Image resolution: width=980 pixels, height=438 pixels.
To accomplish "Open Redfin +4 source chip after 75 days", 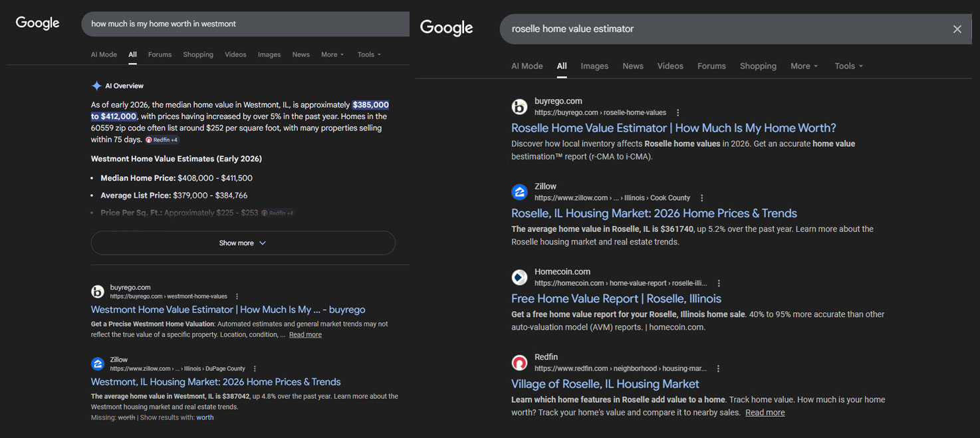I will click(x=162, y=140).
